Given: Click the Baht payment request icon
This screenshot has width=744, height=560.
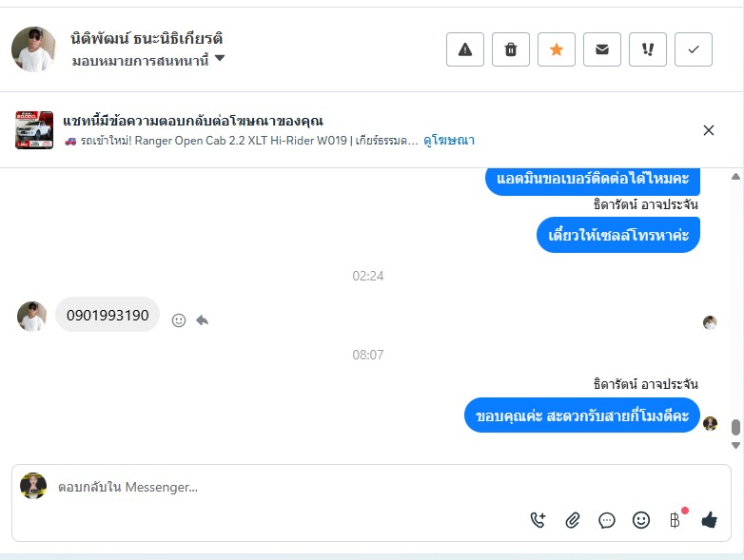Looking at the screenshot, I should coord(675,519).
